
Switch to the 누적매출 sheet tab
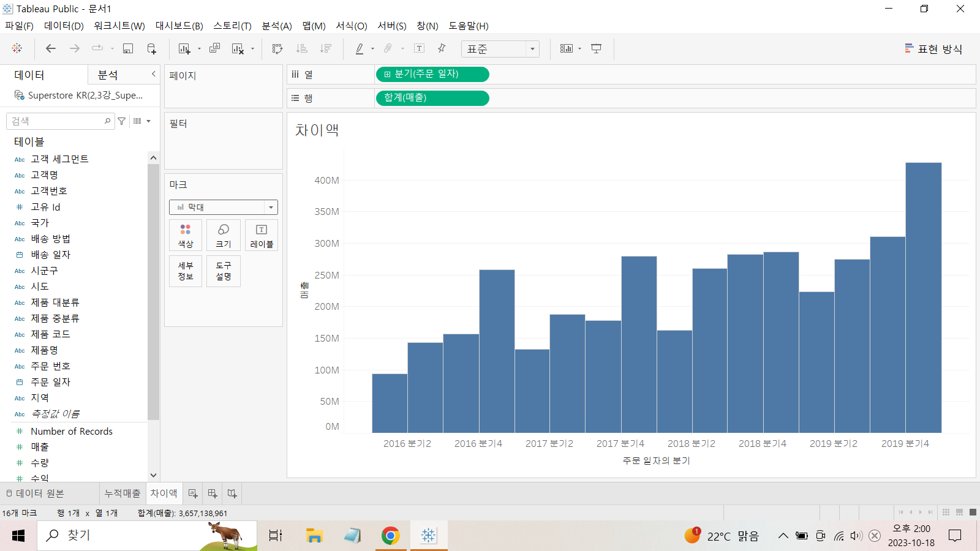pos(123,493)
